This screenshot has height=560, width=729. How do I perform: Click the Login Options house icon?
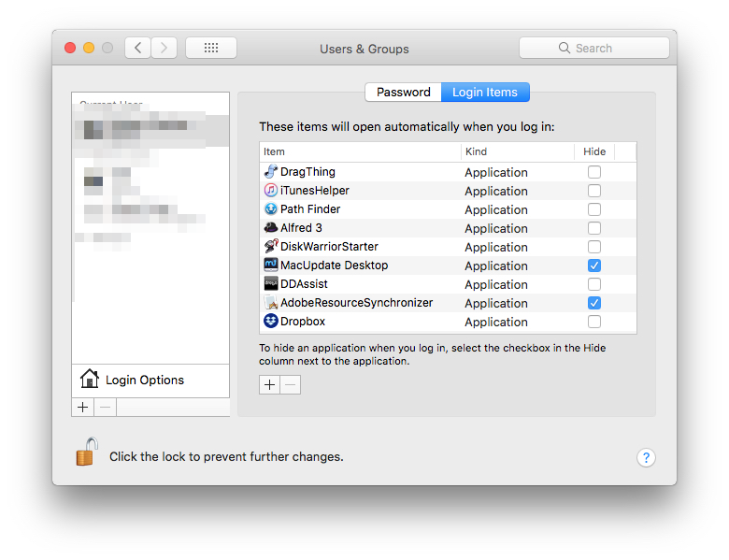coord(90,379)
